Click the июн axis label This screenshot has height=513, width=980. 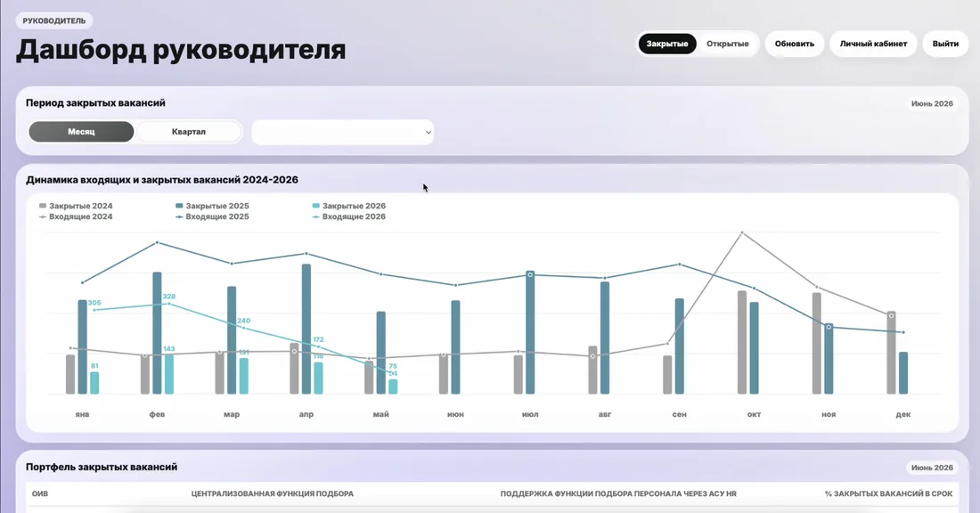coord(455,414)
